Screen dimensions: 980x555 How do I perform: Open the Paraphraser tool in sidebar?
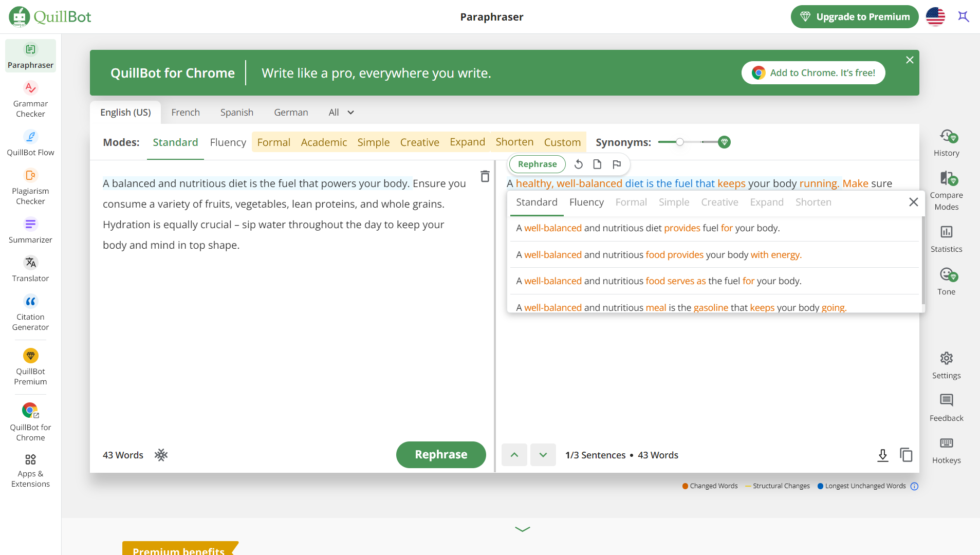tap(30, 55)
